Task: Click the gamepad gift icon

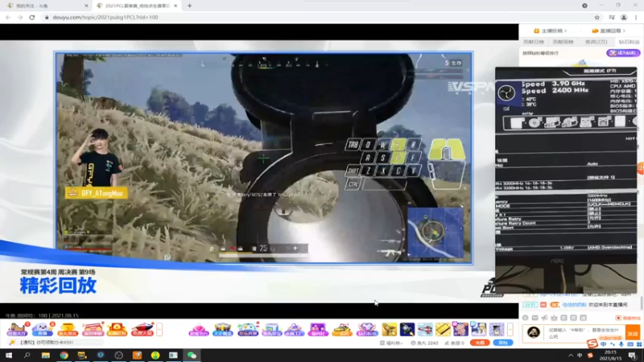Action: pyautogui.click(x=247, y=330)
